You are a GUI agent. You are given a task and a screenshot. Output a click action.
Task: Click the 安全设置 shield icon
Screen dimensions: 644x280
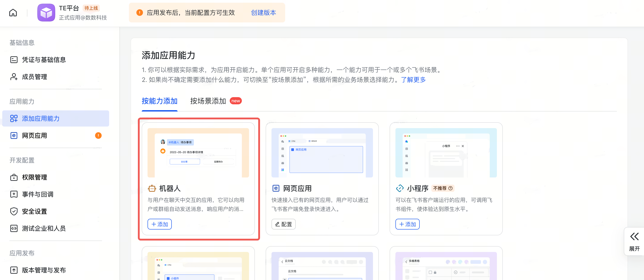tap(14, 211)
